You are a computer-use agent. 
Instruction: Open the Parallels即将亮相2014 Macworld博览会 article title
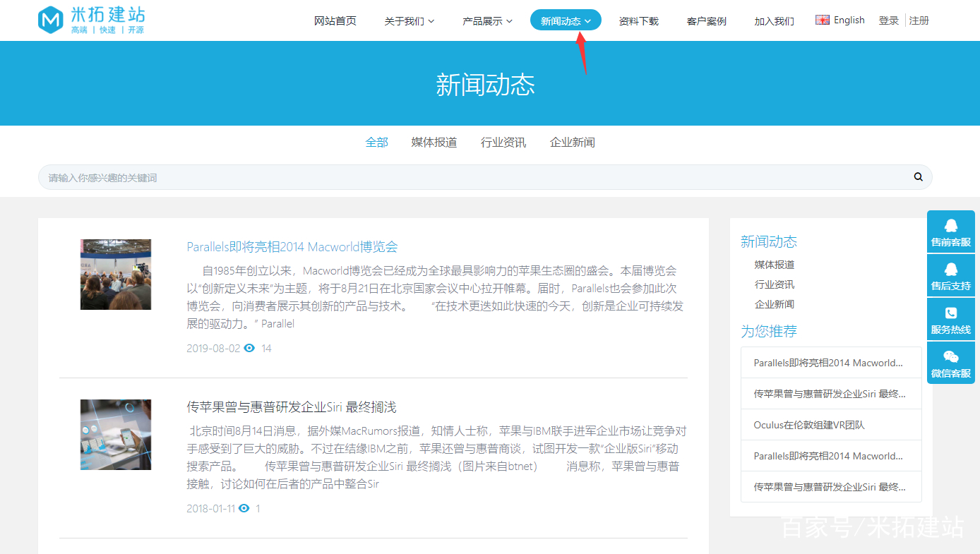tap(292, 246)
